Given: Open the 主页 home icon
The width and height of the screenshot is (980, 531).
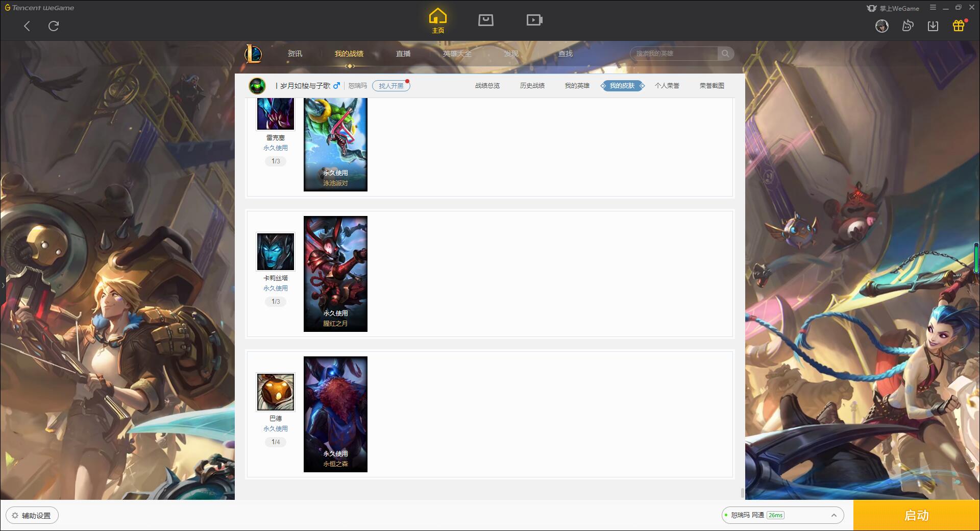Looking at the screenshot, I should (x=438, y=20).
